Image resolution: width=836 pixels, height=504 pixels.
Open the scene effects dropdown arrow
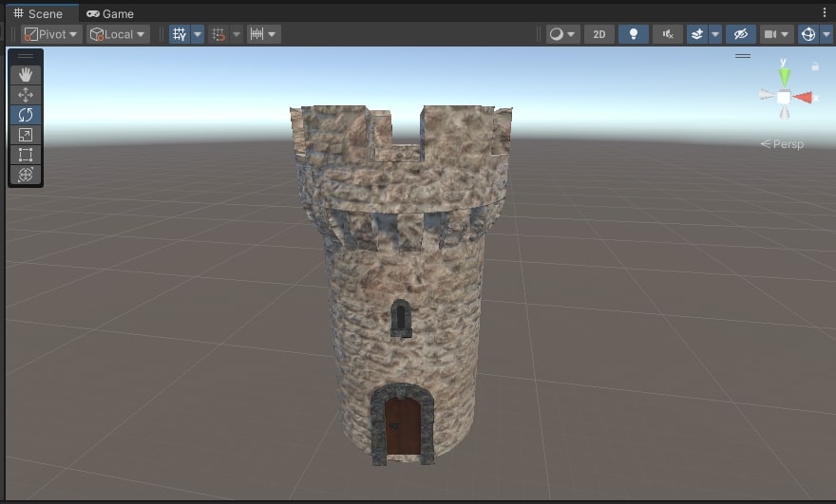point(715,34)
